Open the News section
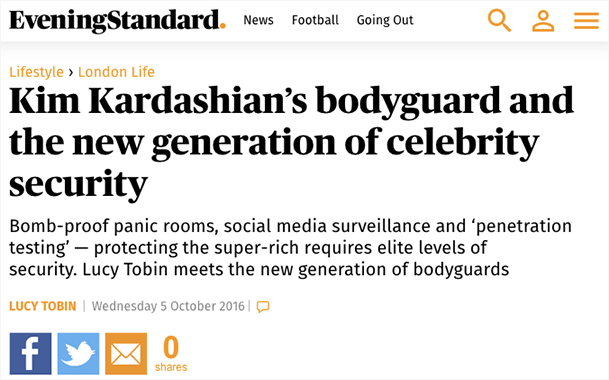Viewport: 609px width, 380px height. 258,20
